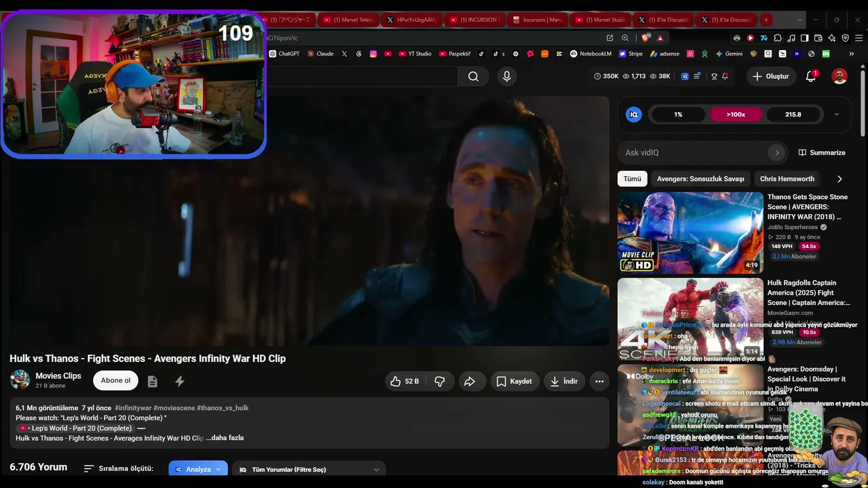Click the transcript document icon beside Abone ol
This screenshot has height=488, width=868.
[x=153, y=382]
